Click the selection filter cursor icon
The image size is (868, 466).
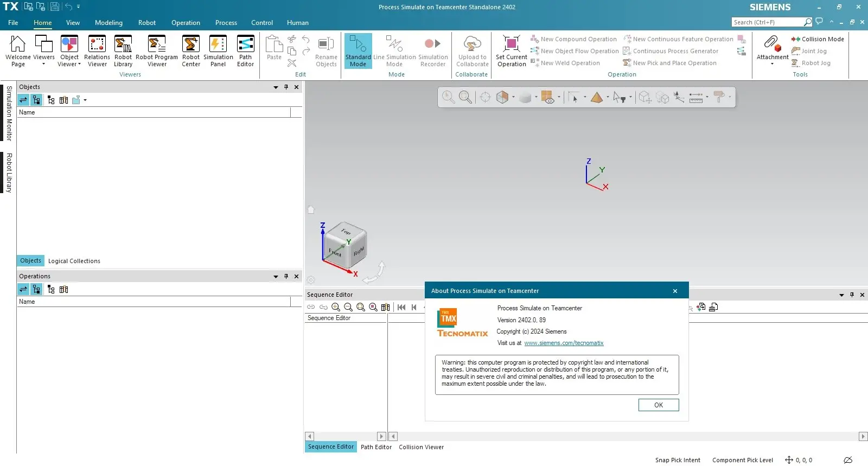coord(620,98)
